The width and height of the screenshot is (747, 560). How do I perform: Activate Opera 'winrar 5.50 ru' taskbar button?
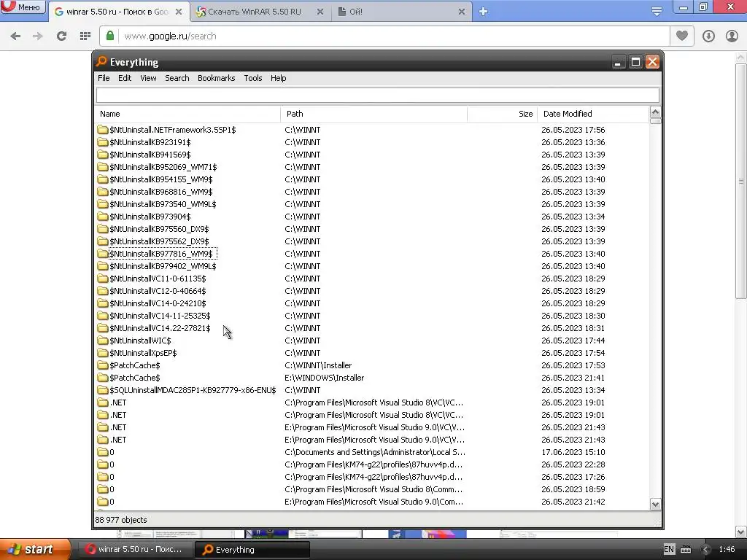coord(134,550)
